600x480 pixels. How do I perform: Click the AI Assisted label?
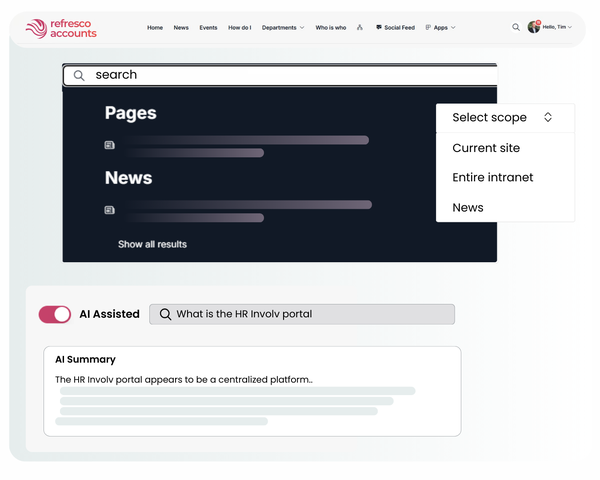point(109,314)
